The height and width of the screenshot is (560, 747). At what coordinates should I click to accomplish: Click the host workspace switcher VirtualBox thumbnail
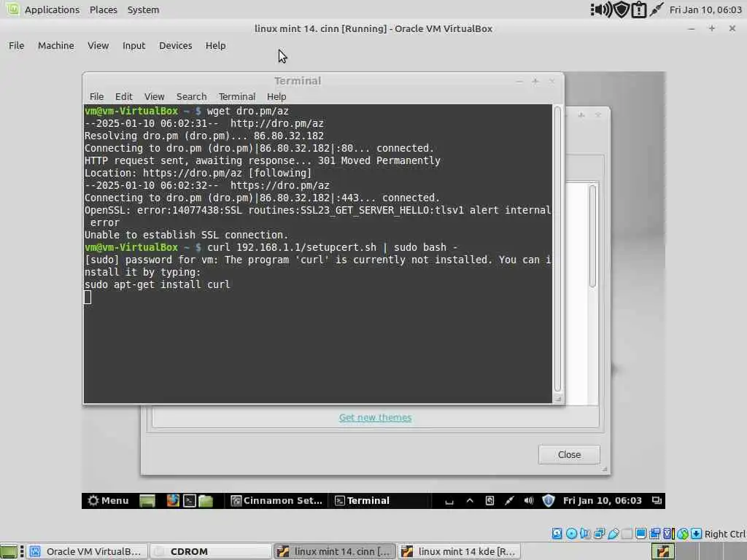662,551
